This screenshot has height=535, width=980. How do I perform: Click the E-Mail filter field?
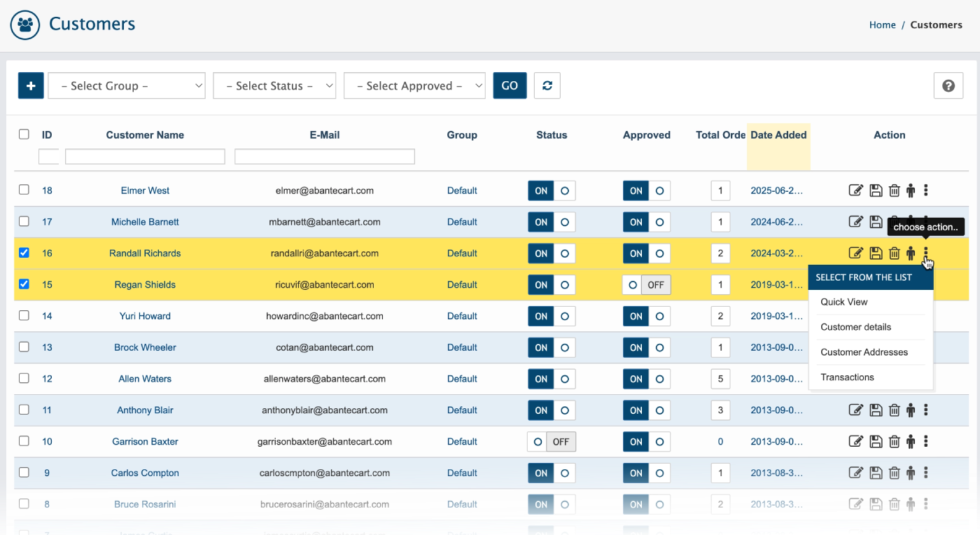325,156
